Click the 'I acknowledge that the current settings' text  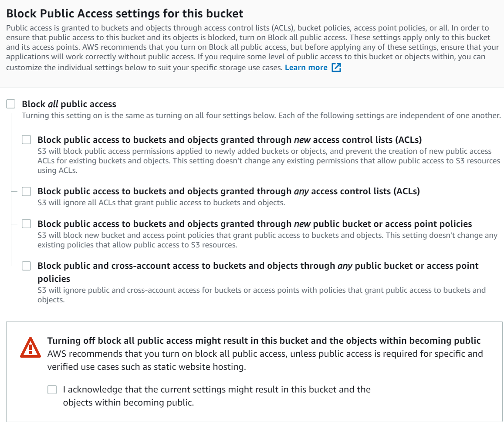216,396
